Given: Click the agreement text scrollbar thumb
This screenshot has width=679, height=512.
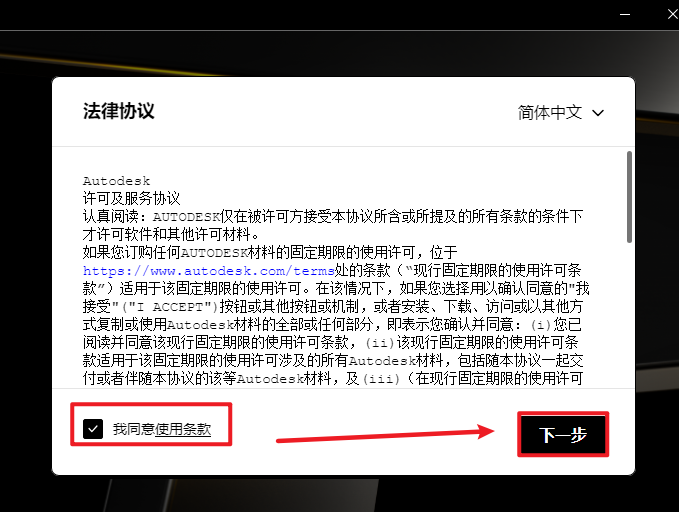Looking at the screenshot, I should pyautogui.click(x=629, y=196).
